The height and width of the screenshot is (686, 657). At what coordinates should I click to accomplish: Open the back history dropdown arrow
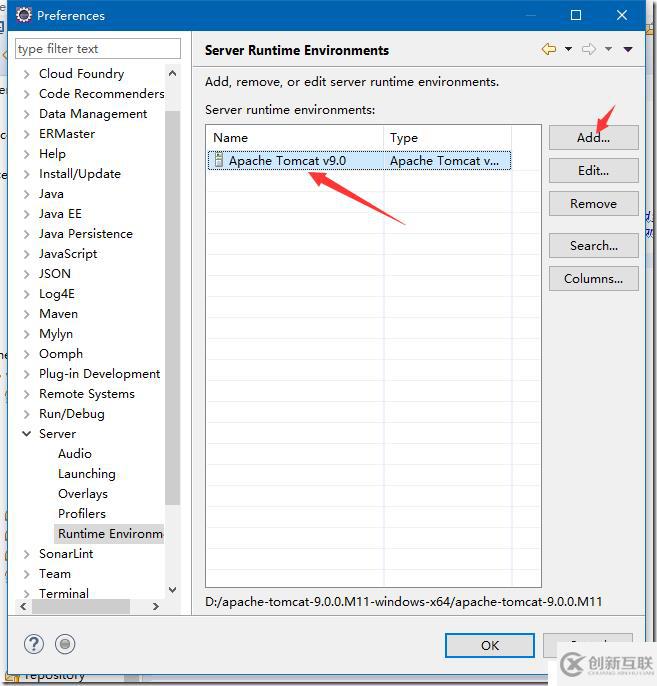click(x=568, y=49)
